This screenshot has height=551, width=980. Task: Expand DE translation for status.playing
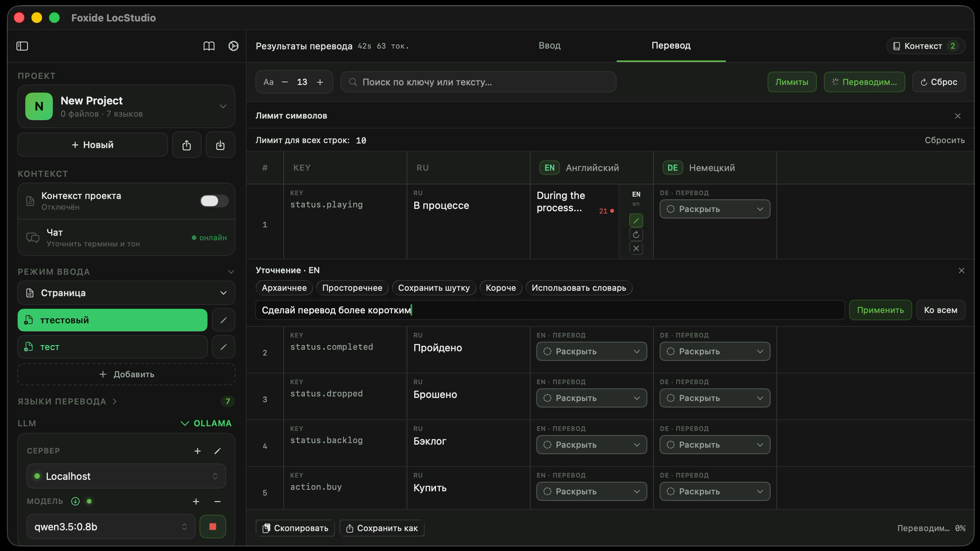(715, 209)
